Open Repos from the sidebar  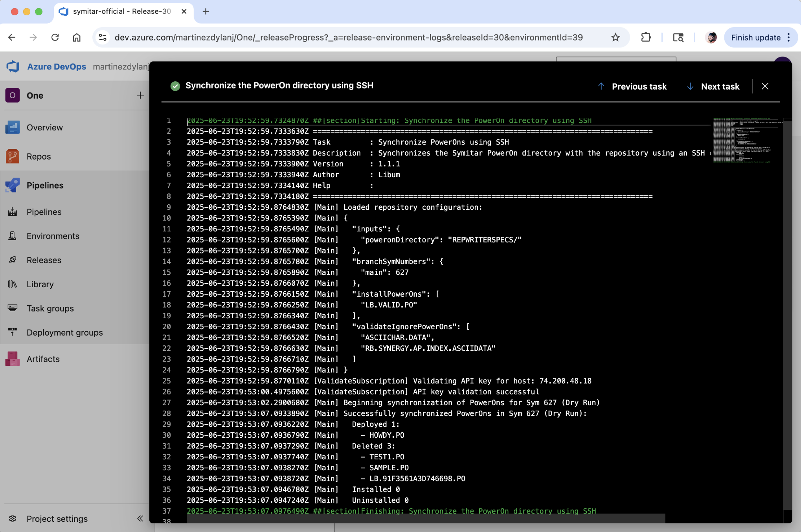39,156
